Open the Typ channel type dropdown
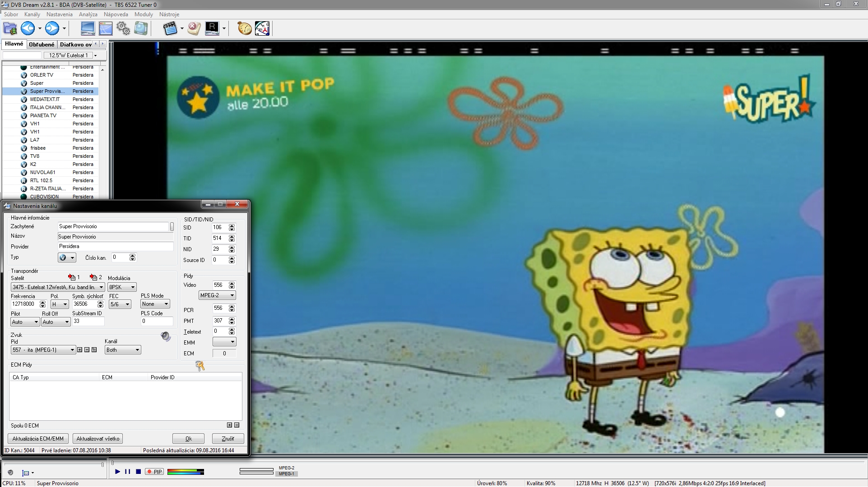 pyautogui.click(x=67, y=257)
